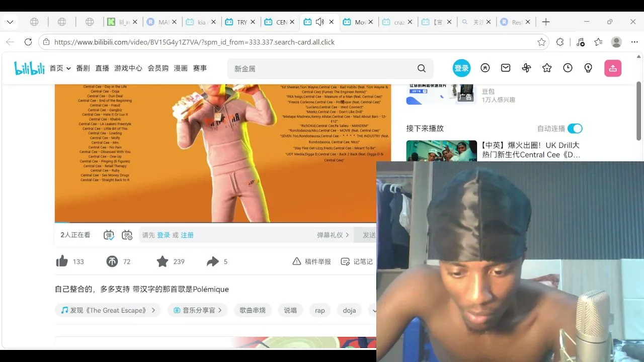Open the bilibili premium membership icon
This screenshot has width=644, height=362.
click(485, 68)
